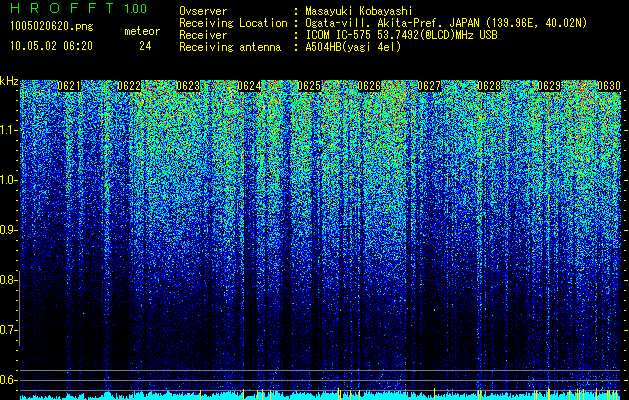Click the meteor count value 24
629x400 pixels.
tap(145, 46)
